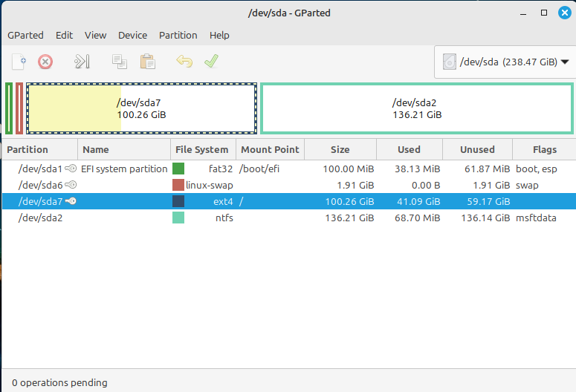This screenshot has width=576, height=392.
Task: Click the EFI system partition name cell
Action: point(124,169)
